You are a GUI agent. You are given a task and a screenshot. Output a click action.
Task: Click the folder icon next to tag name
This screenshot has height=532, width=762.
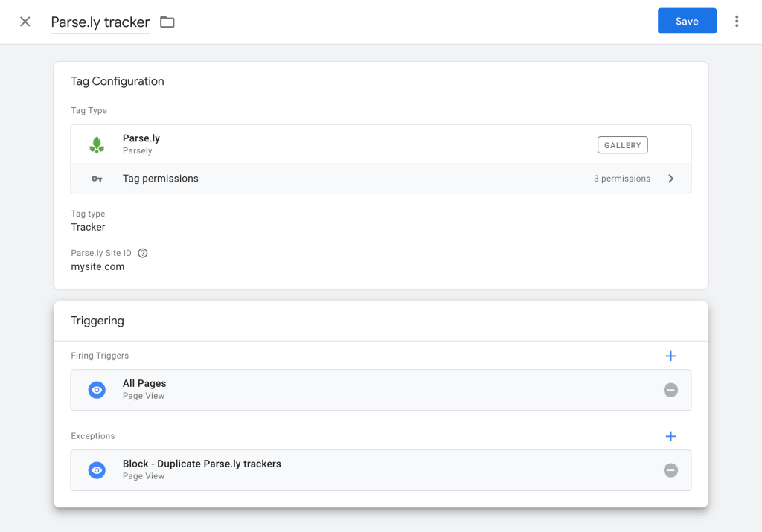(167, 22)
